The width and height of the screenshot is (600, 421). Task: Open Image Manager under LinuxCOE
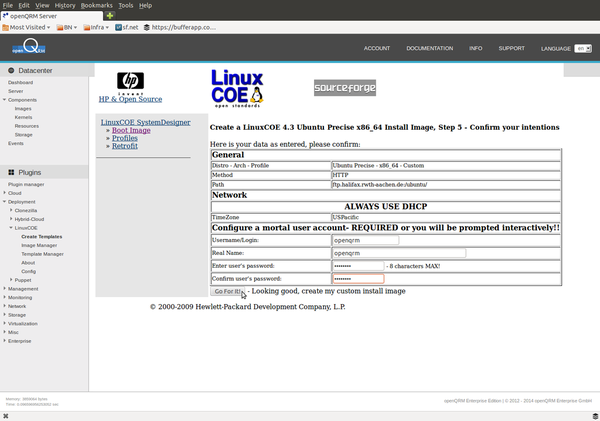[39, 245]
